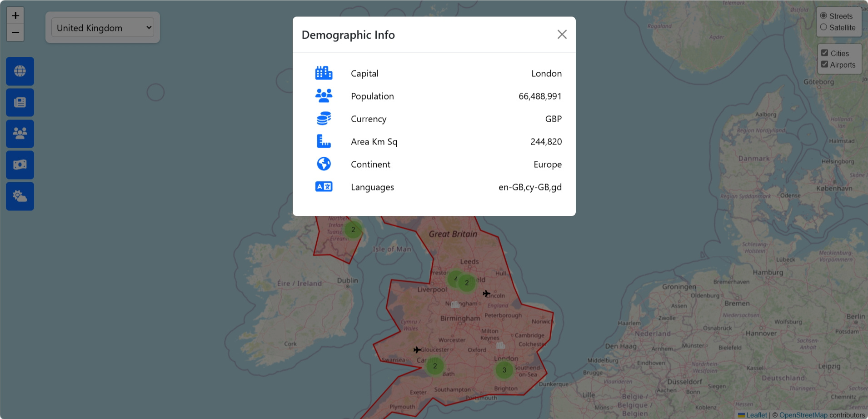Image resolution: width=868 pixels, height=419 pixels.
Task: Open the weather panel in the sidebar
Action: 20,196
